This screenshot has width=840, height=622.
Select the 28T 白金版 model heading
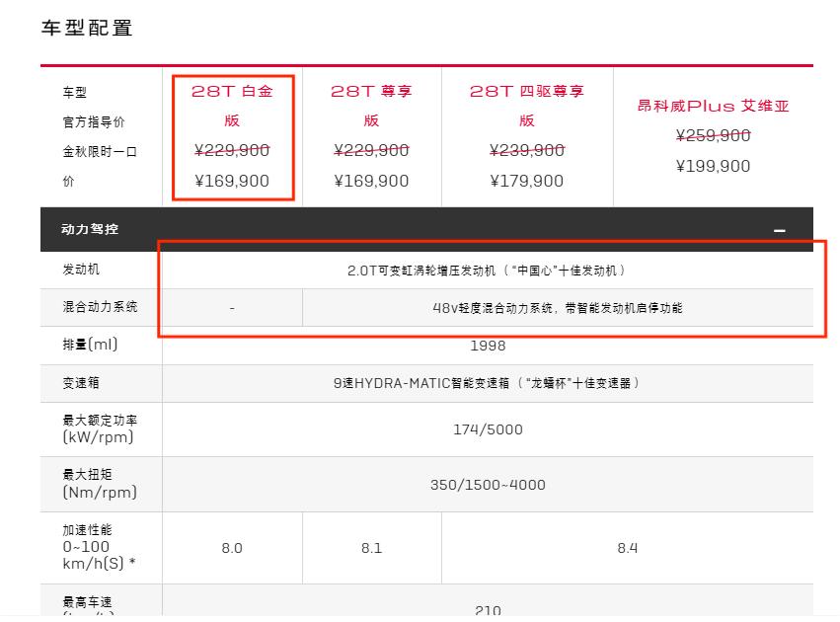pos(232,106)
